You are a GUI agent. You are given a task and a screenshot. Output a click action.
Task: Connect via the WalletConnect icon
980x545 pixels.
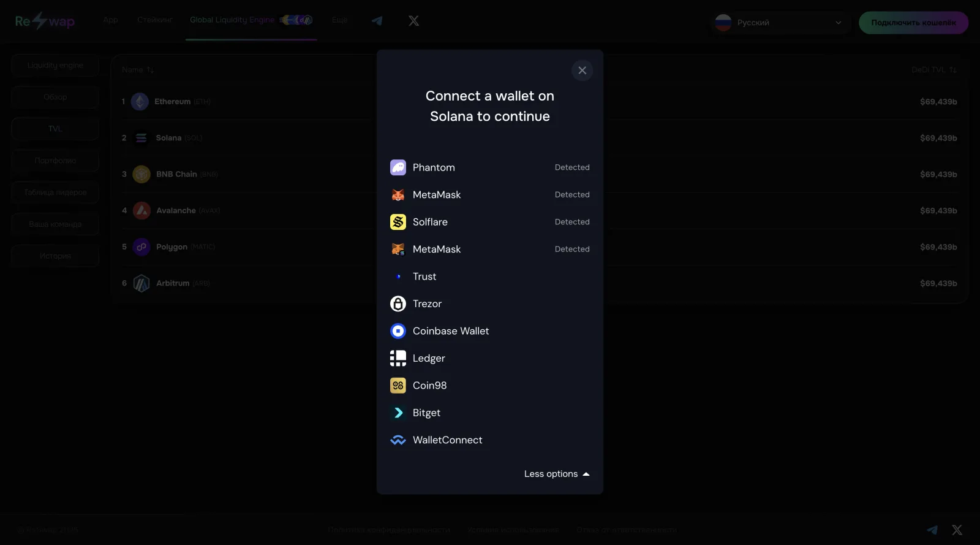tap(398, 440)
